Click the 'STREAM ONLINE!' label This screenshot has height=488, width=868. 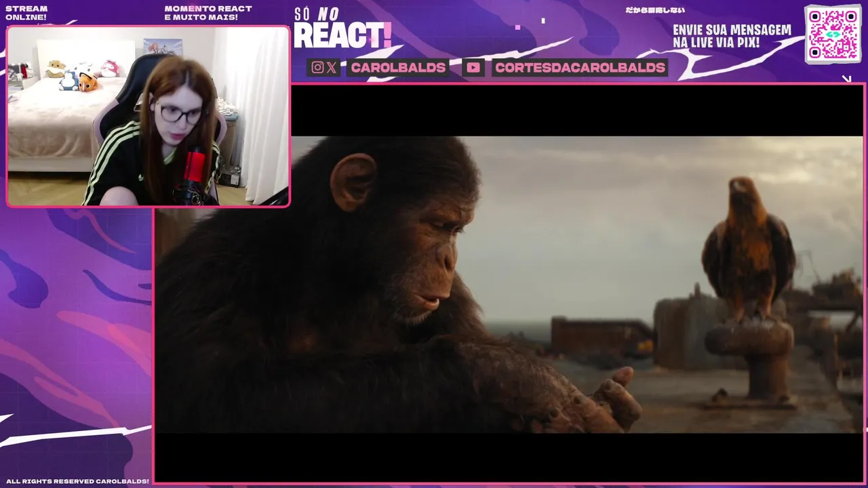coord(26,13)
